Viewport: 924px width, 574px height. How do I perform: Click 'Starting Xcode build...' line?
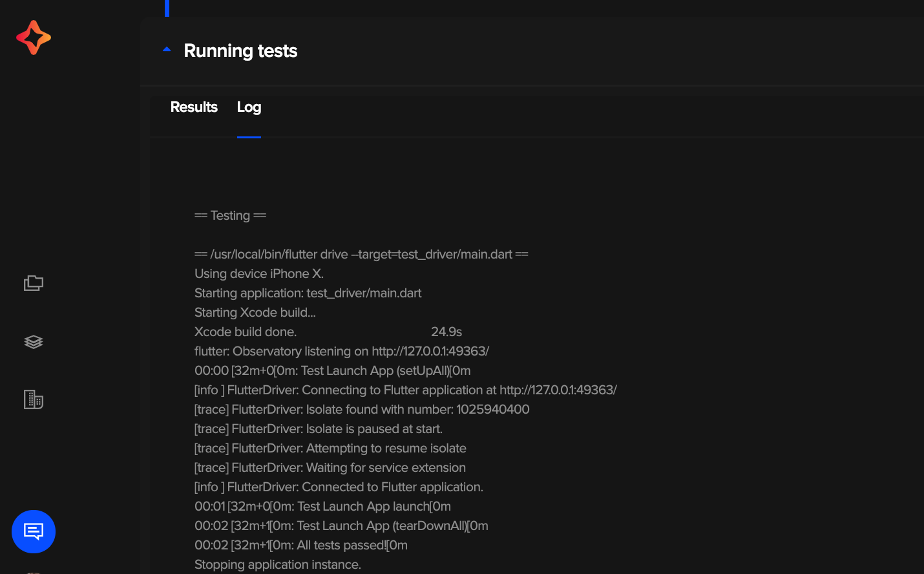point(255,312)
